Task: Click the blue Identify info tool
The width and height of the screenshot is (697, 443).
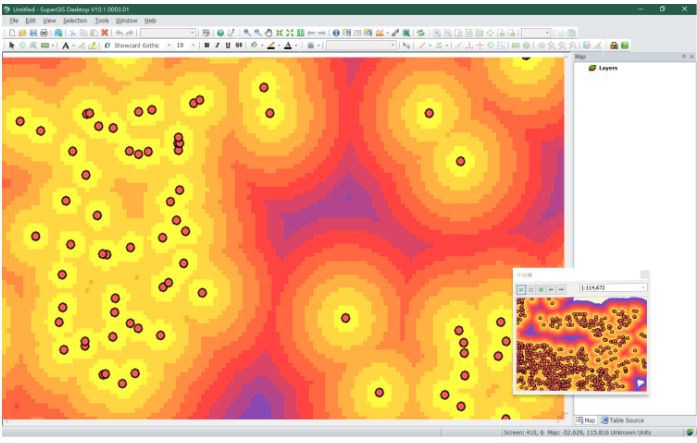Action: click(x=335, y=33)
